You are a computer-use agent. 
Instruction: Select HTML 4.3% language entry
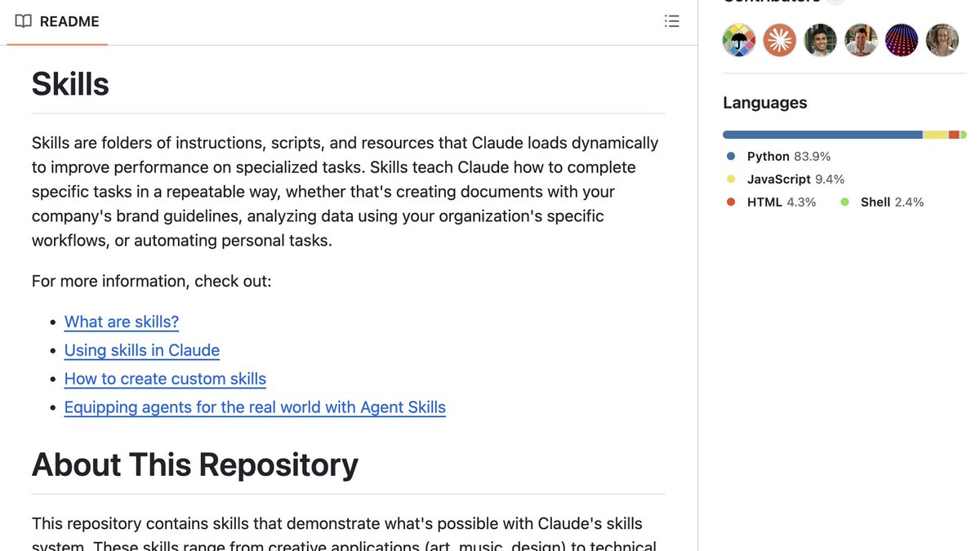tap(771, 202)
